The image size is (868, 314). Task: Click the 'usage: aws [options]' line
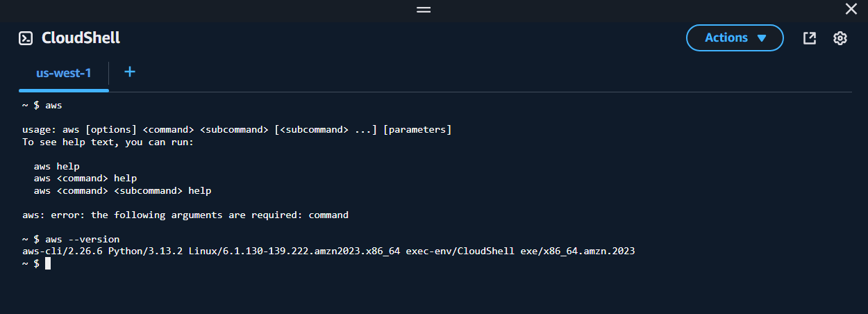[x=236, y=130]
